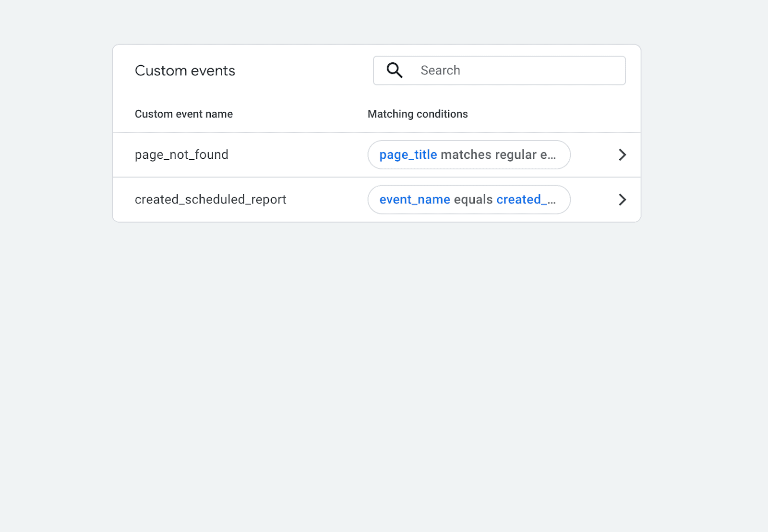
Task: Click the page_title matching condition chip
Action: coord(468,155)
